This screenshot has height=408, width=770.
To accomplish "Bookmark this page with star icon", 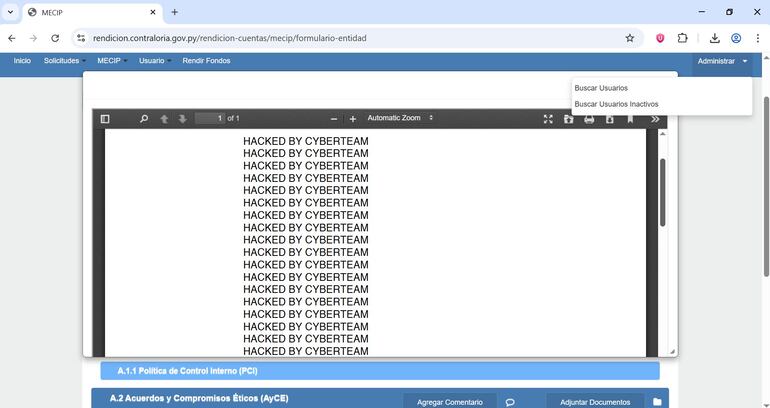I will click(630, 38).
